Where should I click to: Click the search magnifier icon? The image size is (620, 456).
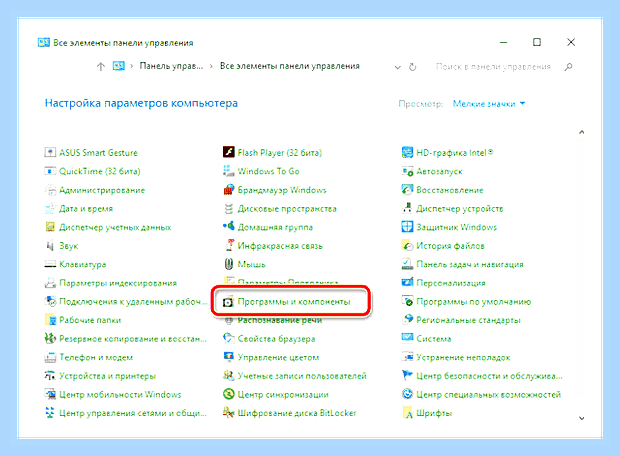[x=569, y=67]
